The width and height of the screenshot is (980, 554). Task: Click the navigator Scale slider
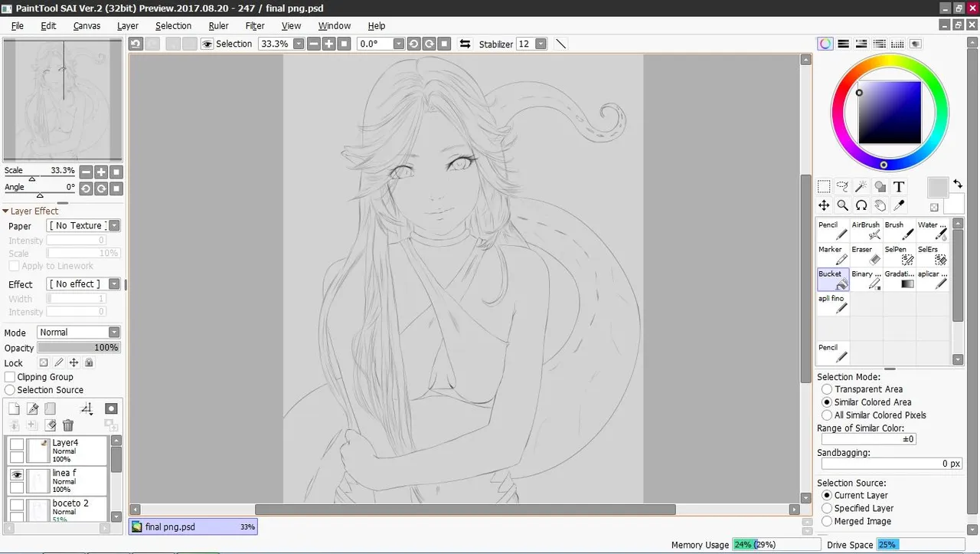41,176
